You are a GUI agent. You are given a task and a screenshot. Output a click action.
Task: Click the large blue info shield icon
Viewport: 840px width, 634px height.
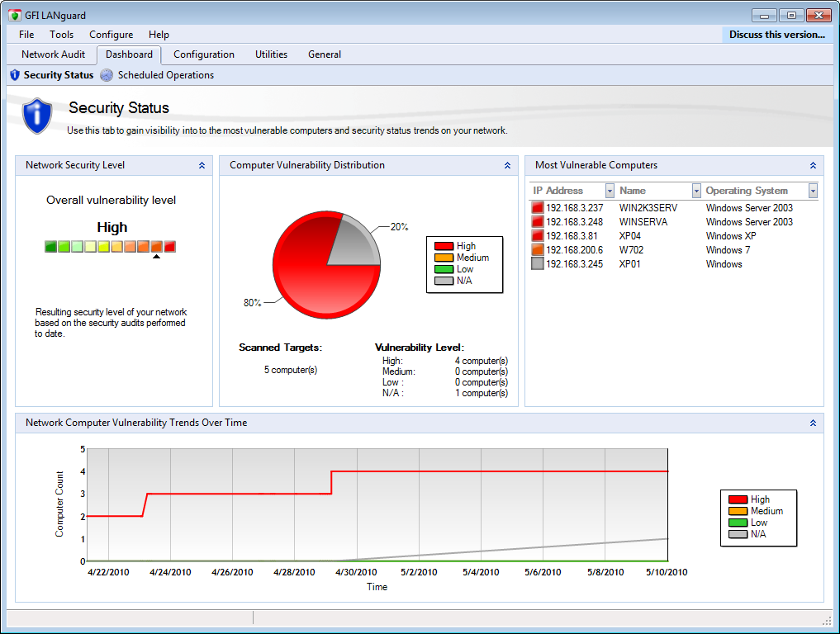[37, 116]
